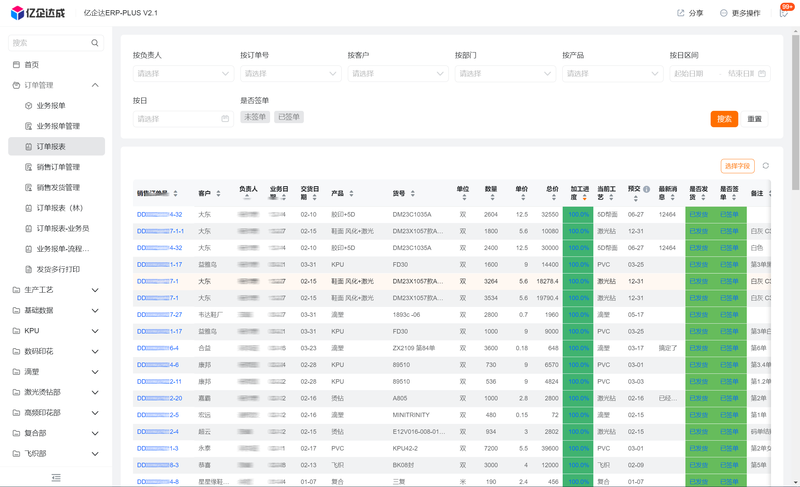
Task: Click the table refresh icon
Action: [766, 166]
